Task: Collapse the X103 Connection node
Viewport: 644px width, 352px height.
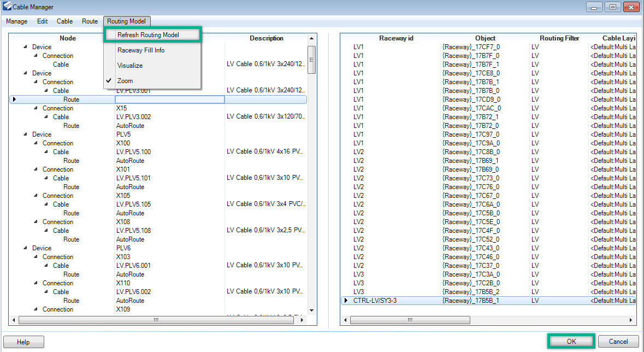Action: click(36, 256)
